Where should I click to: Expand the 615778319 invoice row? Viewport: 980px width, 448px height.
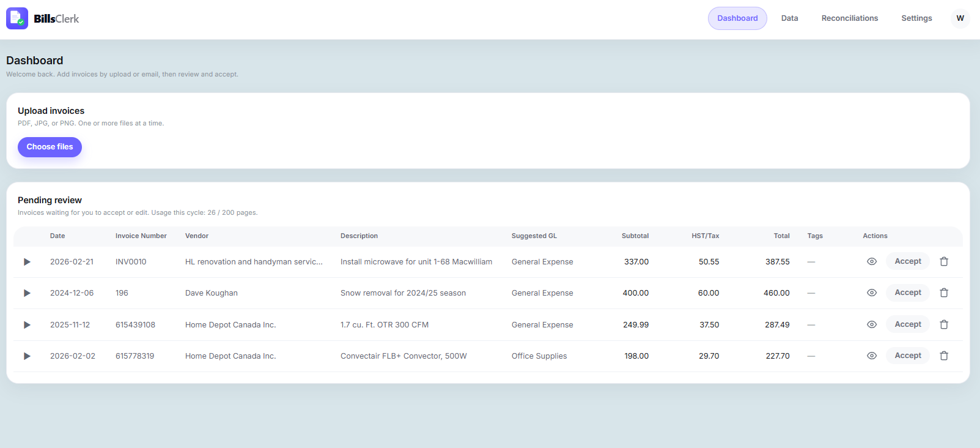[27, 356]
